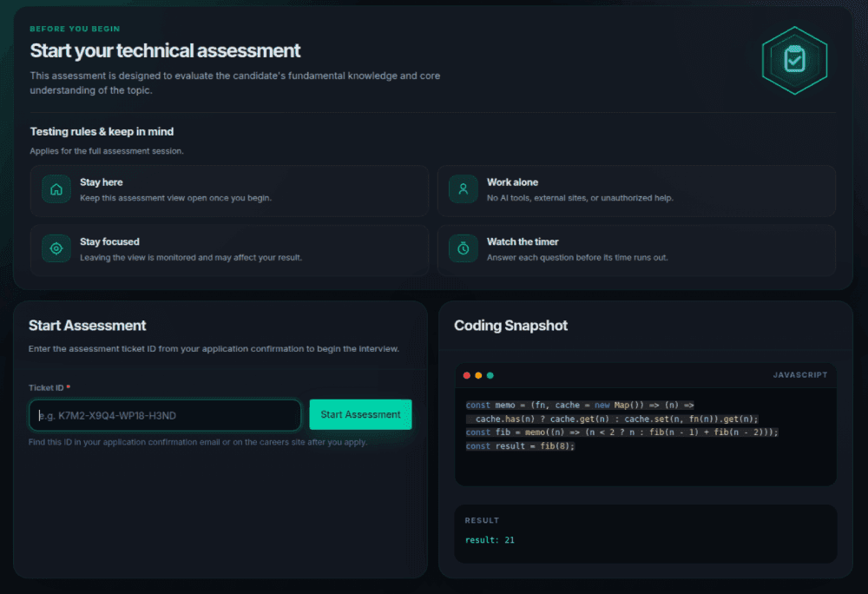
Task: Click the 'const memo' code line
Action: coord(580,406)
